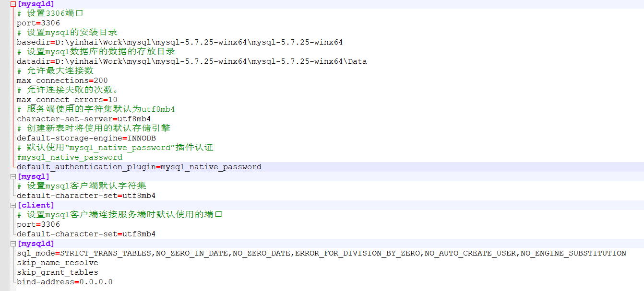The width and height of the screenshot is (644, 291).
Task: Click the skip_name_resolve line
Action: tap(58, 263)
